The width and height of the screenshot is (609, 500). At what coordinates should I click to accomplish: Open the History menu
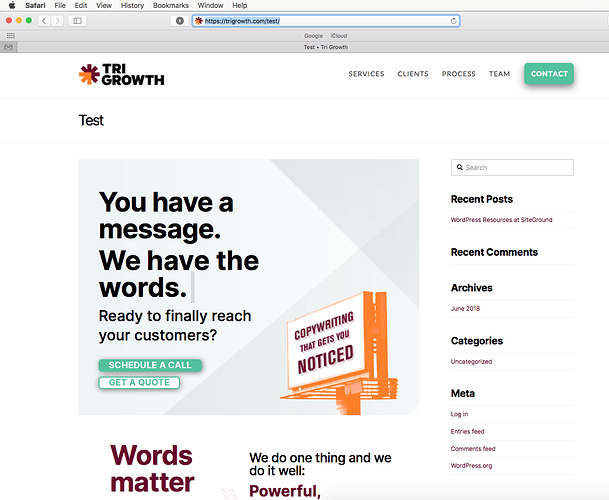tap(132, 5)
